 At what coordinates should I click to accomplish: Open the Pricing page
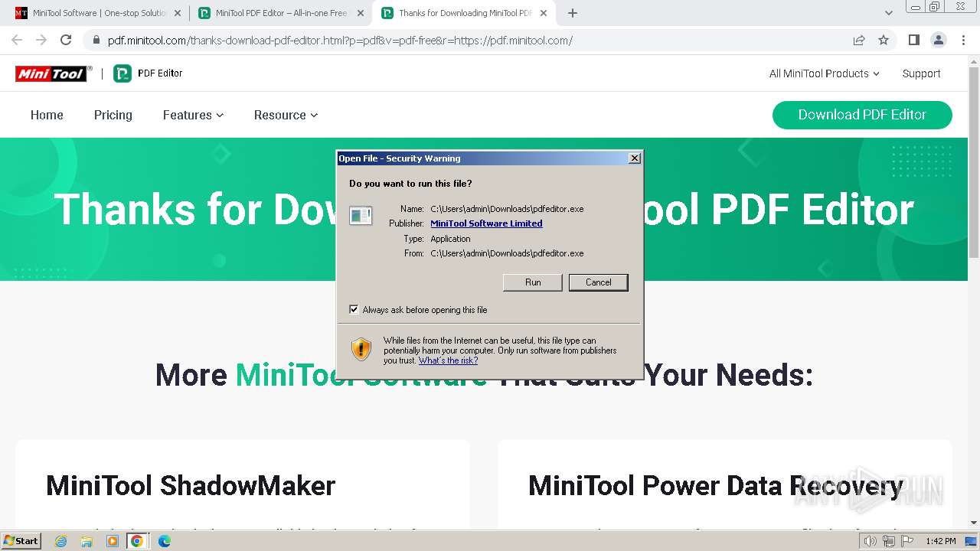(113, 115)
